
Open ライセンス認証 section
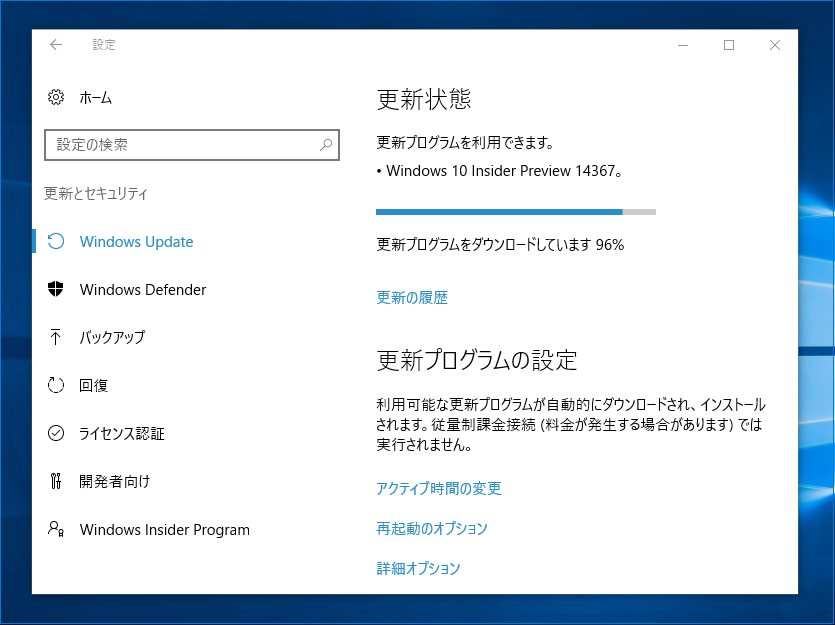(122, 433)
